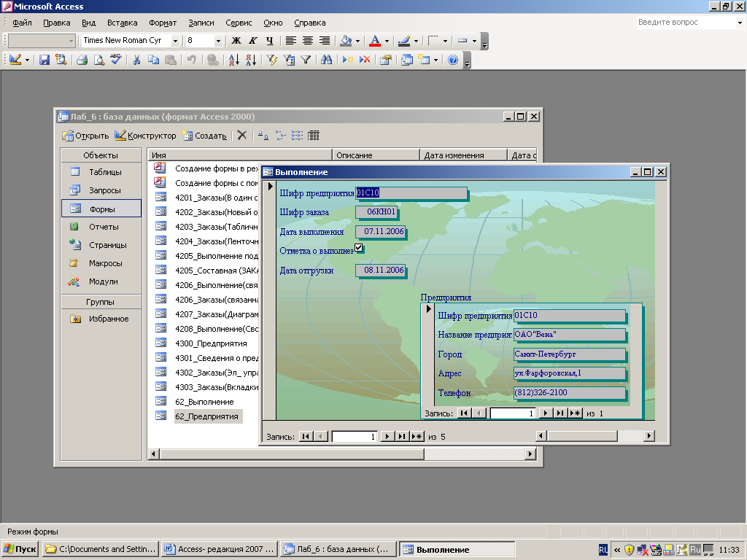Open the Записи menu
This screenshot has height=560, width=747.
coord(201,23)
